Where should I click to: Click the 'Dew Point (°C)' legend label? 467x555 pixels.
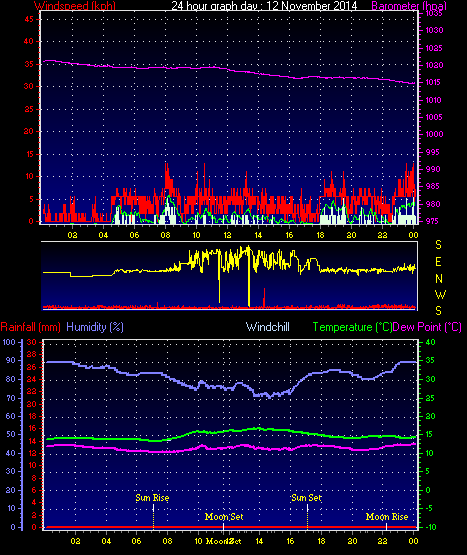tap(427, 327)
